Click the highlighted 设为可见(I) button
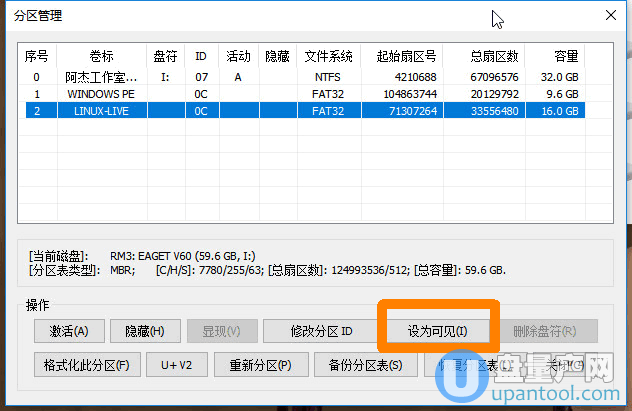 436,331
